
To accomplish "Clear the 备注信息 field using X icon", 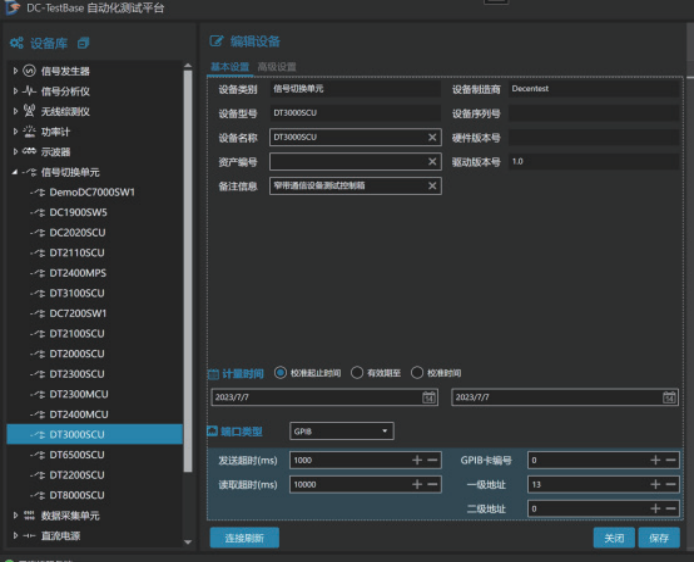I will click(432, 186).
